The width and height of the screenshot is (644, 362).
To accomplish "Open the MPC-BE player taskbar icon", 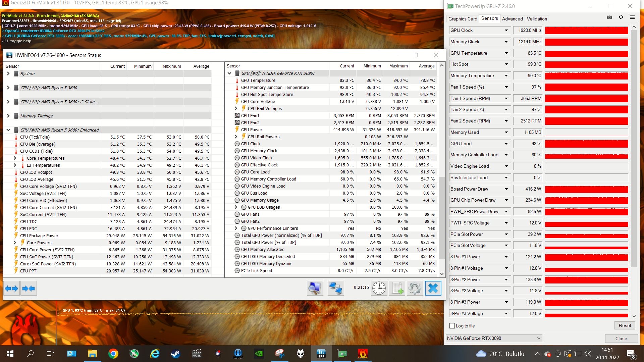I will [197, 354].
